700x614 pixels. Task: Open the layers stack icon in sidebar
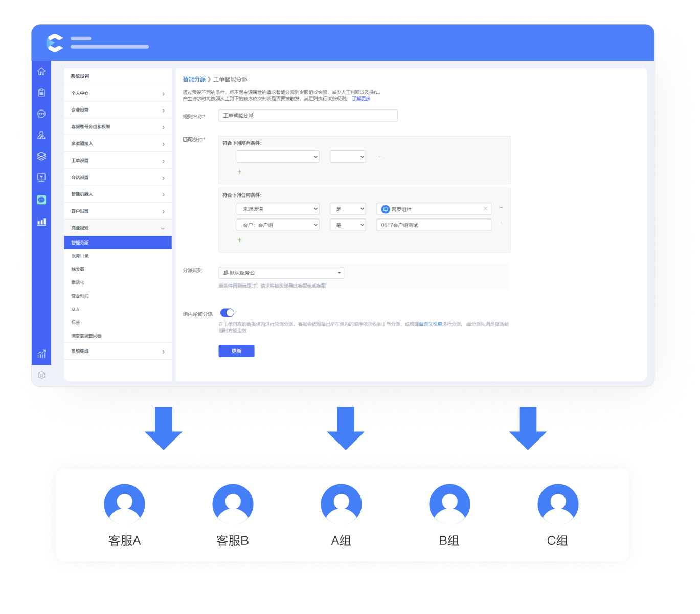41,156
